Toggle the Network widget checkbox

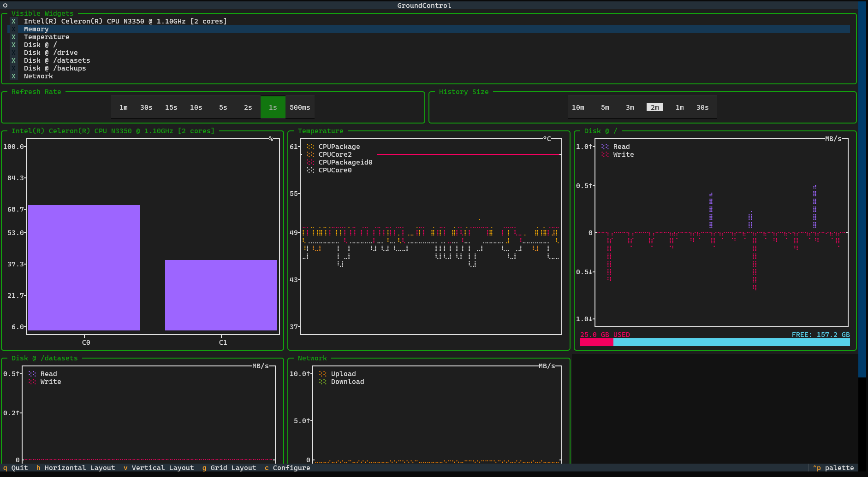tap(13, 76)
